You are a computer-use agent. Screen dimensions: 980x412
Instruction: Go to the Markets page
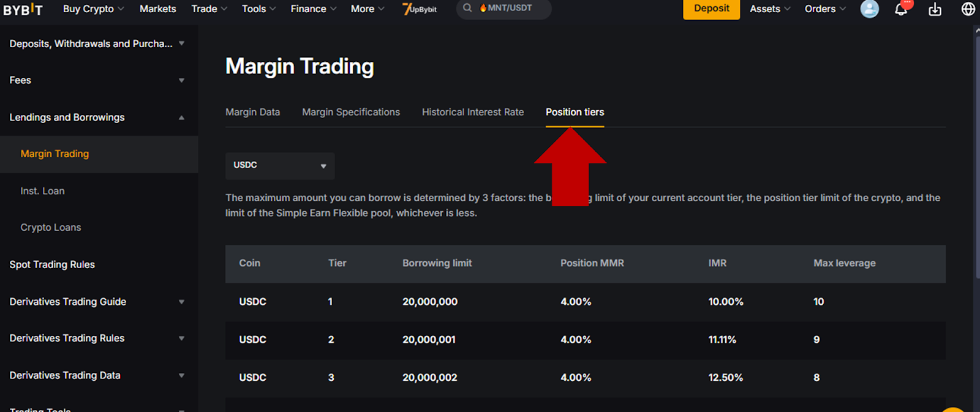[157, 9]
